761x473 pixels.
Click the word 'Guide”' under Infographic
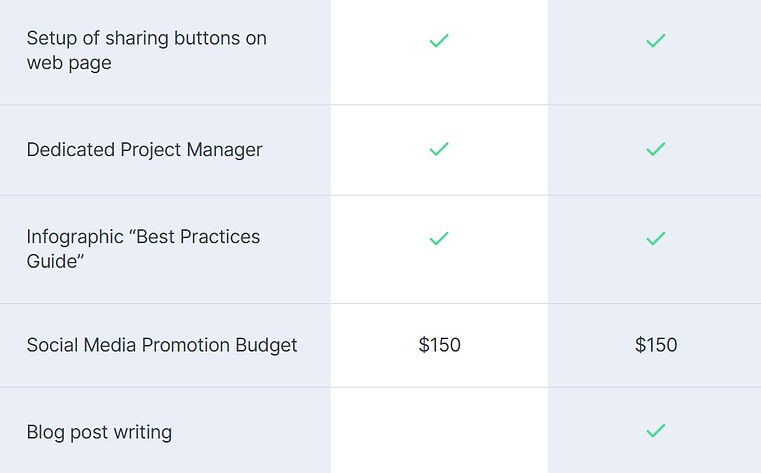pos(55,262)
